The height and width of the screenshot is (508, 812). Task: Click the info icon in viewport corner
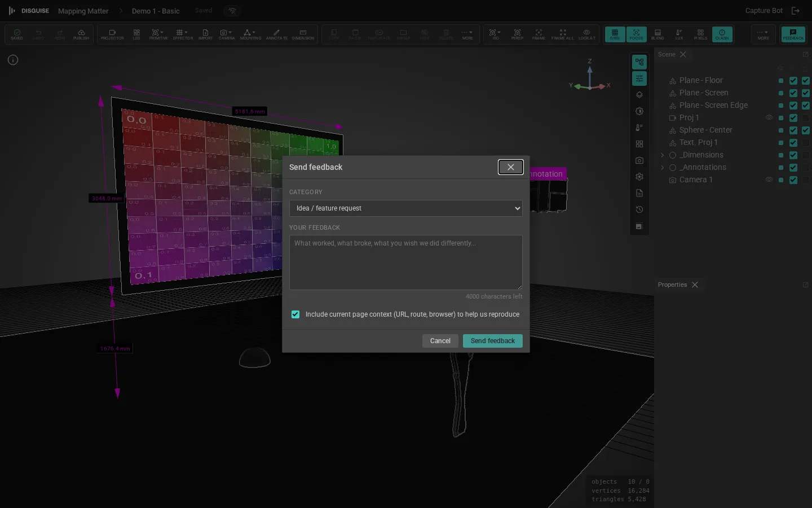(x=13, y=60)
